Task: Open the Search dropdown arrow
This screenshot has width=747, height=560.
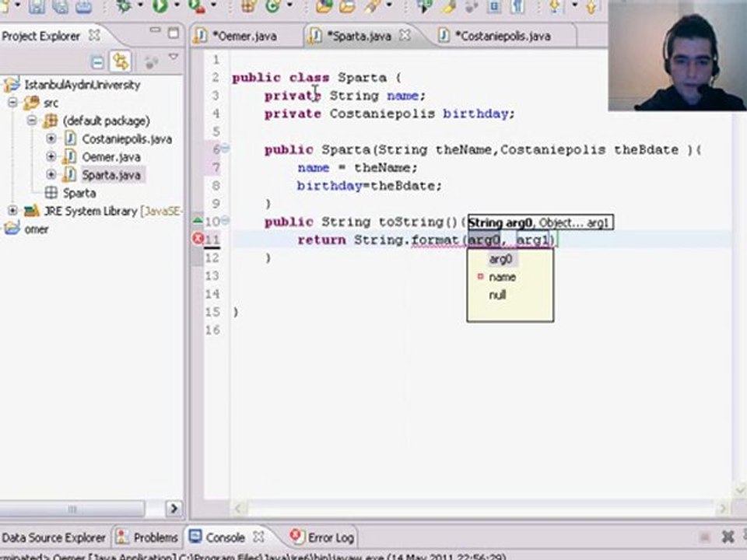Action: click(389, 5)
